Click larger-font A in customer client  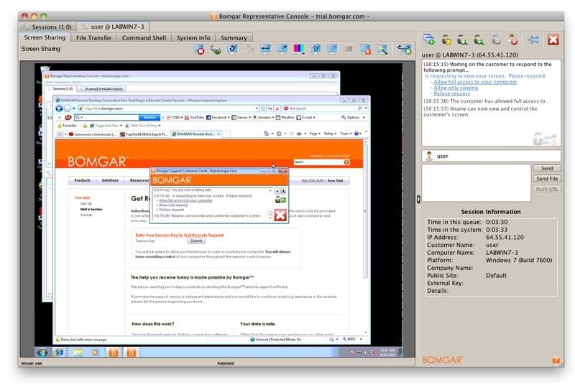(x=283, y=191)
